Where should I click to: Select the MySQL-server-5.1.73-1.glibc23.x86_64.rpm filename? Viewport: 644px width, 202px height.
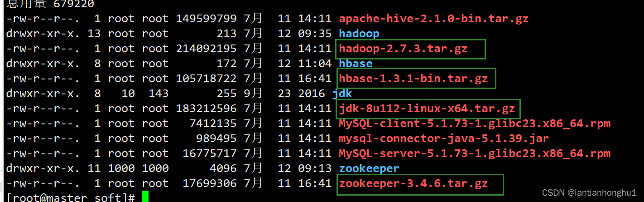(x=474, y=153)
